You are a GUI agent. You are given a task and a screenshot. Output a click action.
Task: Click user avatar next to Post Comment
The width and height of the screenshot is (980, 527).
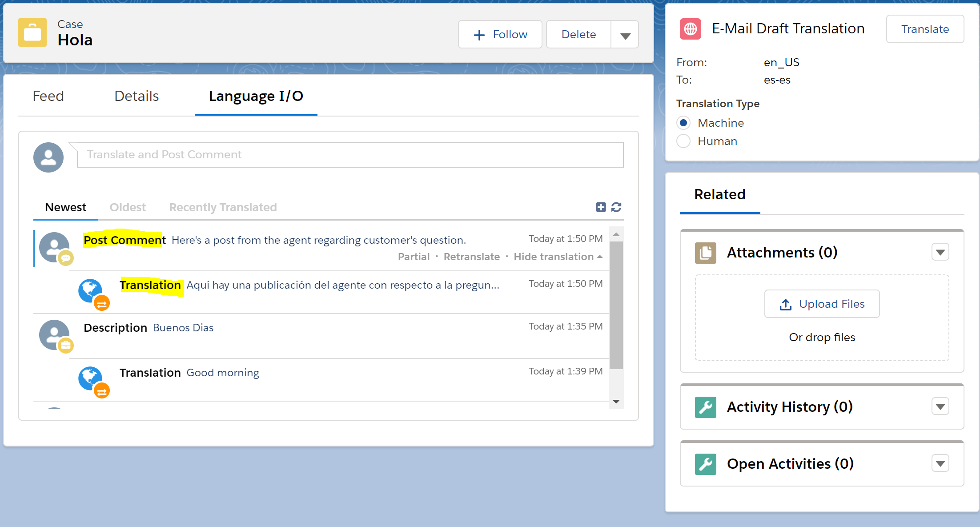54,247
